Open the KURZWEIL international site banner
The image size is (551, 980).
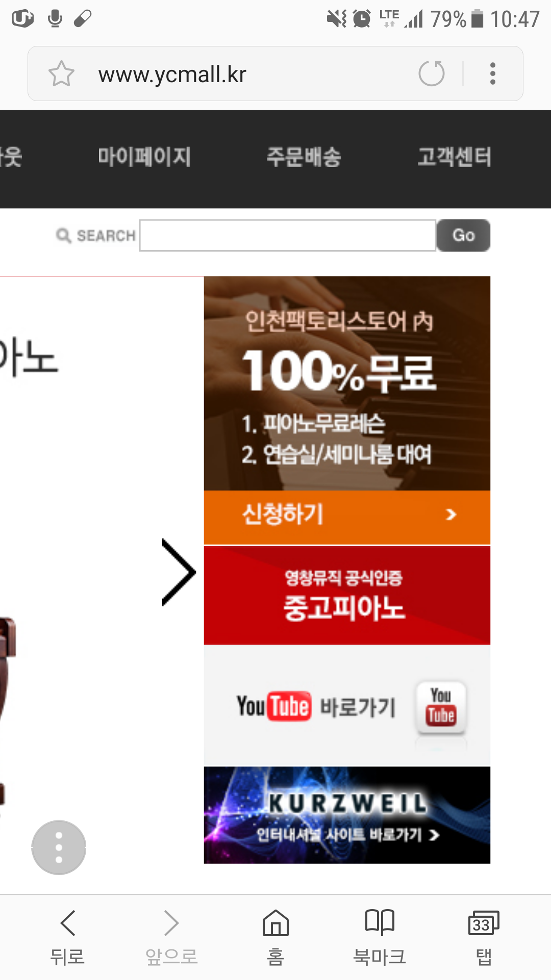click(347, 815)
